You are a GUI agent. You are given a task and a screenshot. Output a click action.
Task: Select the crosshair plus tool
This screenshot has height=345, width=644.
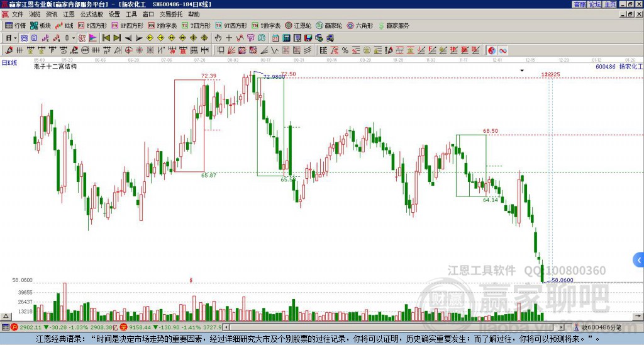coord(229,38)
